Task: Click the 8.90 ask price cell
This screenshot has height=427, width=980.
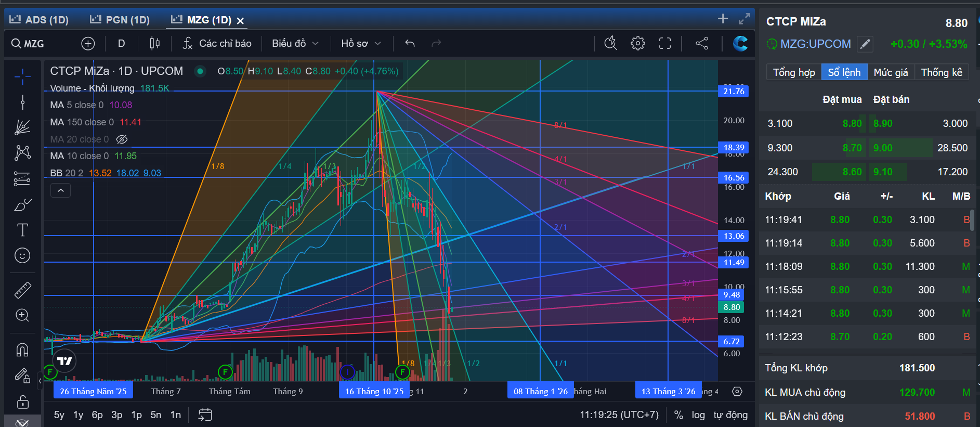Action: click(x=883, y=123)
